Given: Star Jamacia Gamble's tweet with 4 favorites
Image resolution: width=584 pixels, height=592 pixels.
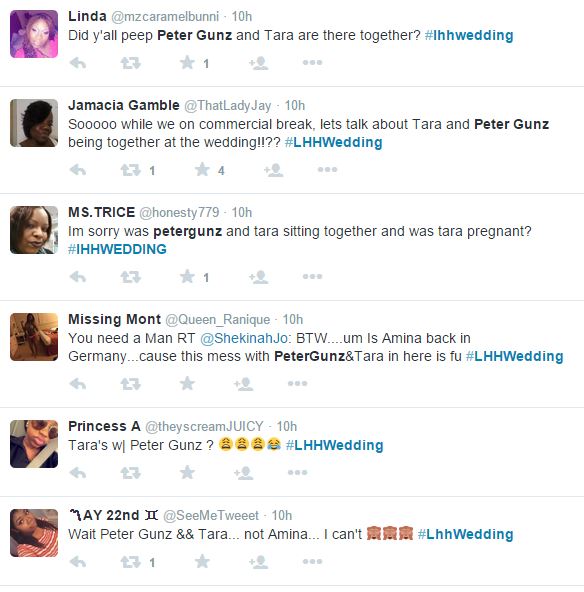Looking at the screenshot, I should click(202, 170).
